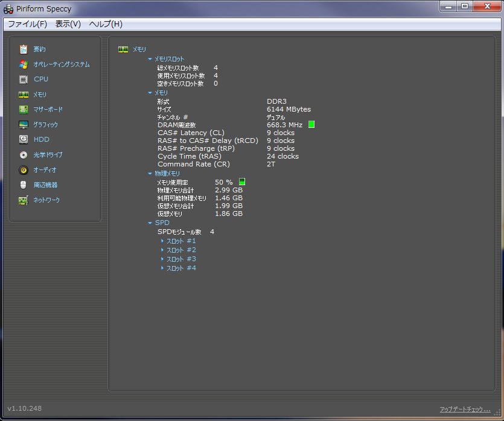
Task: Select the HDD drive icon
Action: pyautogui.click(x=24, y=139)
